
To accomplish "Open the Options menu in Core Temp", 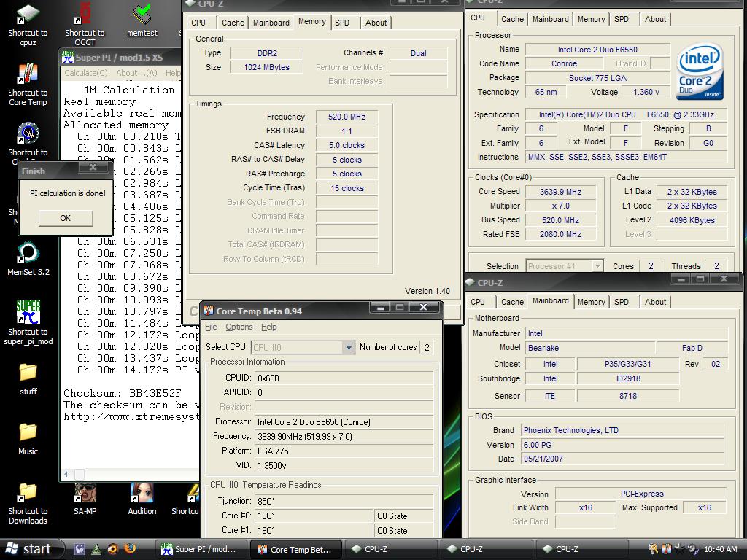I will tap(239, 327).
